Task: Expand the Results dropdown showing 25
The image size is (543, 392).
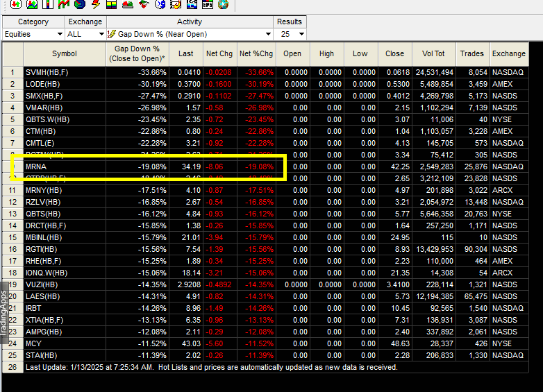Action: tap(290, 34)
